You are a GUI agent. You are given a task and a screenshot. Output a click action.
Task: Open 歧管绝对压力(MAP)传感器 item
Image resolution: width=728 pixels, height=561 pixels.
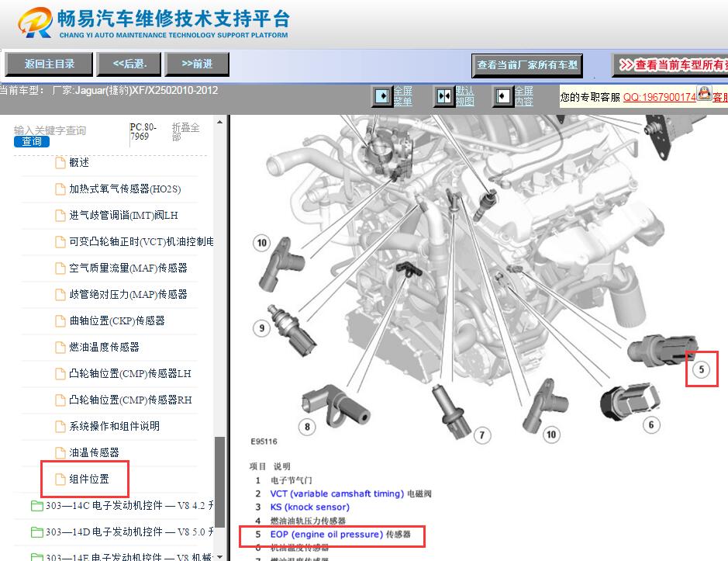128,294
